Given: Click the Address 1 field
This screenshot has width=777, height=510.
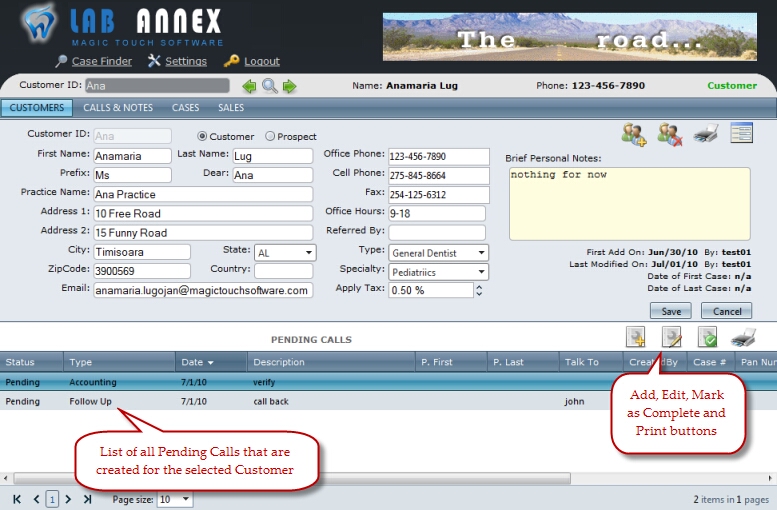Looking at the screenshot, I should click(203, 214).
